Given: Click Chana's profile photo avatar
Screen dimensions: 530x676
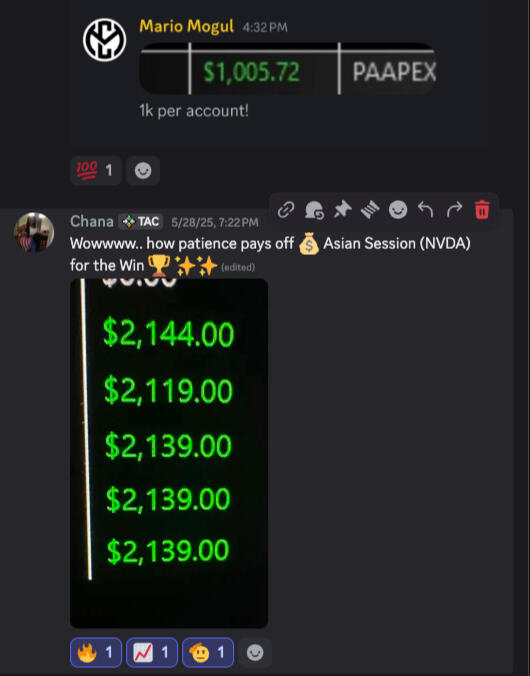Looking at the screenshot, I should 34,232.
